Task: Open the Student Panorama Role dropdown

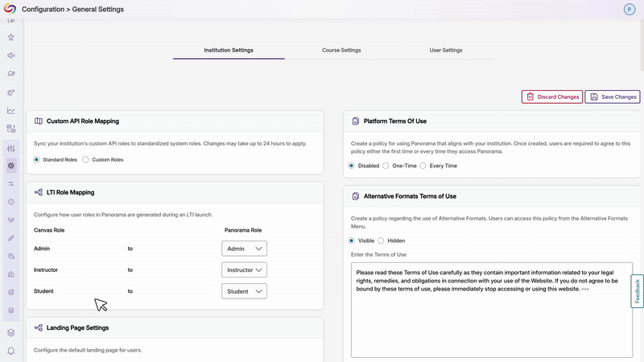Action: pyautogui.click(x=244, y=291)
